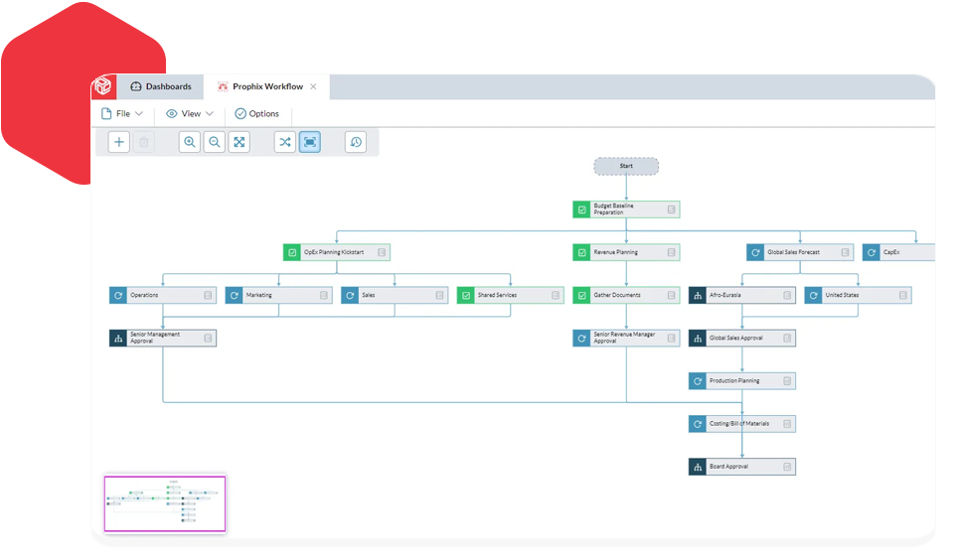Open details icon on Marketing node
This screenshot has height=560, width=960.
click(x=323, y=295)
